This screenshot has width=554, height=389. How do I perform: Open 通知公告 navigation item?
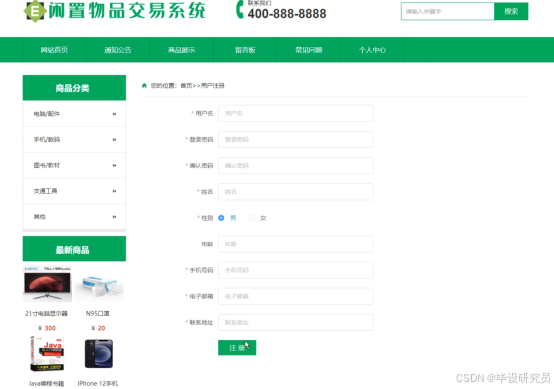(x=118, y=50)
